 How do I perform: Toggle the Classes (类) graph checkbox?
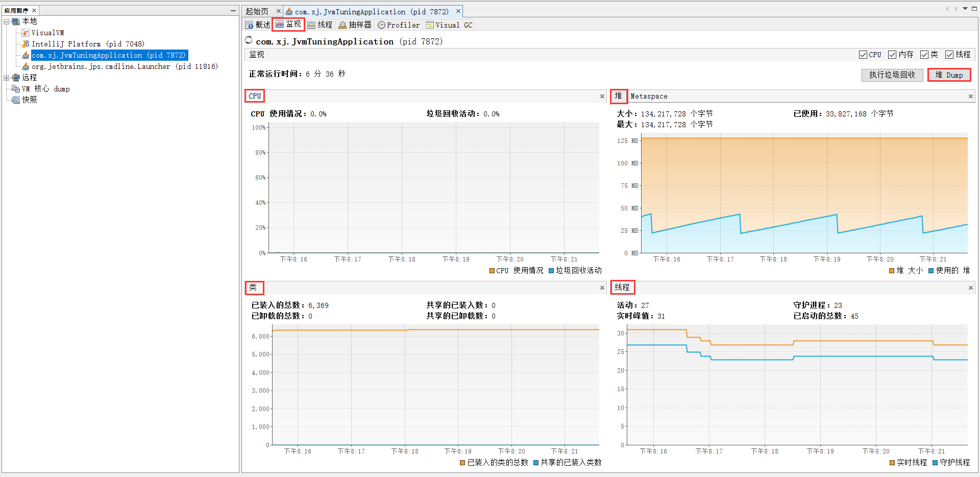[924, 55]
